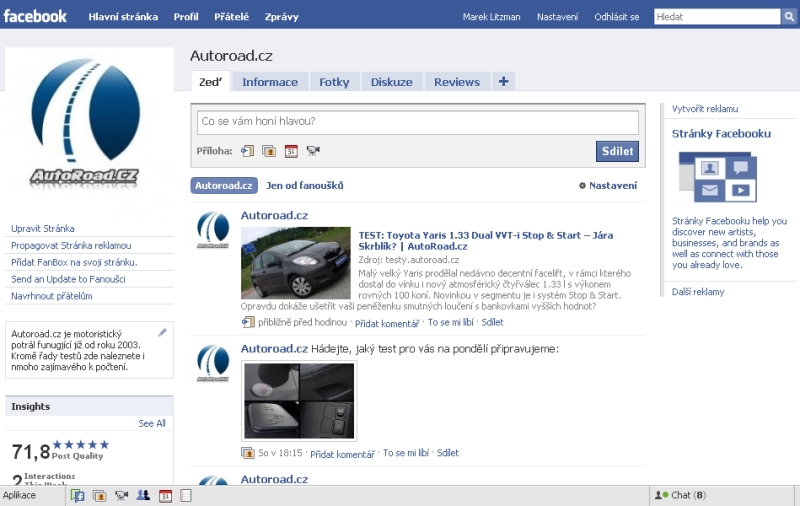Open the Notes app icon in bottom bar
This screenshot has width=800, height=506.
coord(186,495)
